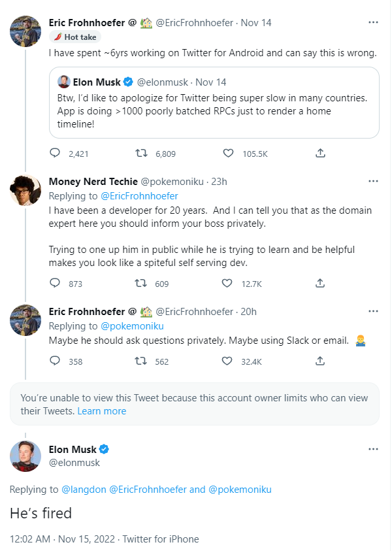Share the Money Nerd Techie tweet
Viewport: 392px width, 551px height.
[x=320, y=284]
